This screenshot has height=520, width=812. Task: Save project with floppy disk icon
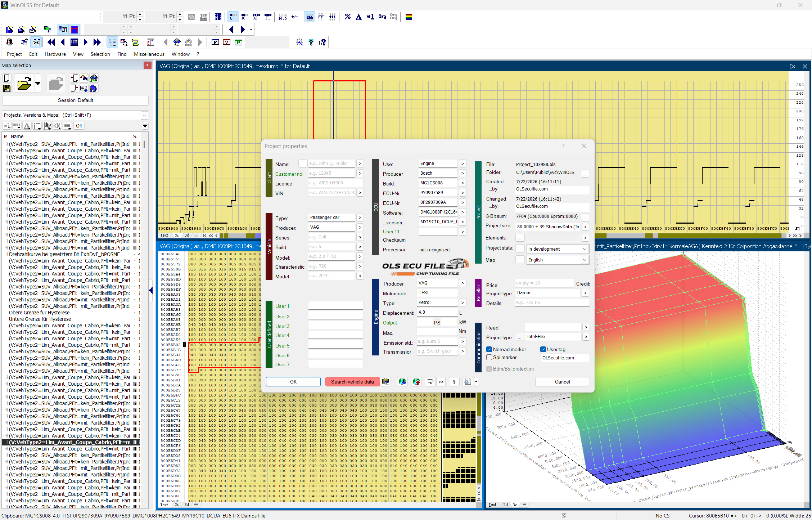coord(7,89)
